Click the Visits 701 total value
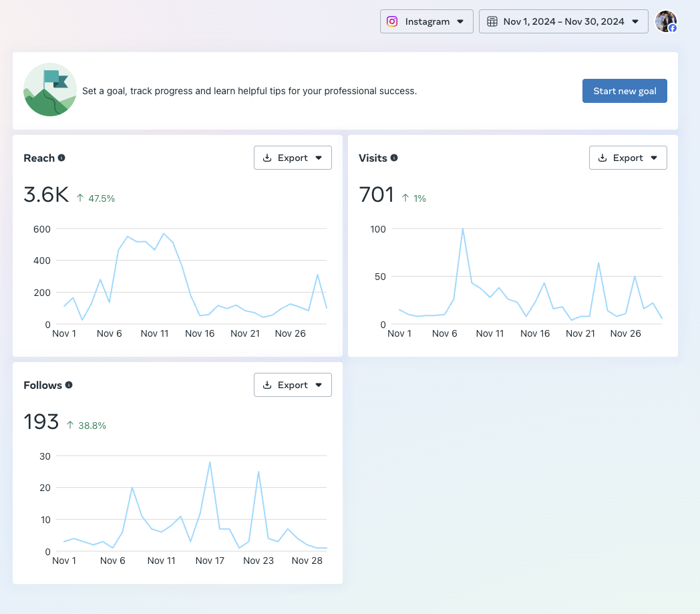Image resolution: width=700 pixels, height=614 pixels. coord(376,194)
